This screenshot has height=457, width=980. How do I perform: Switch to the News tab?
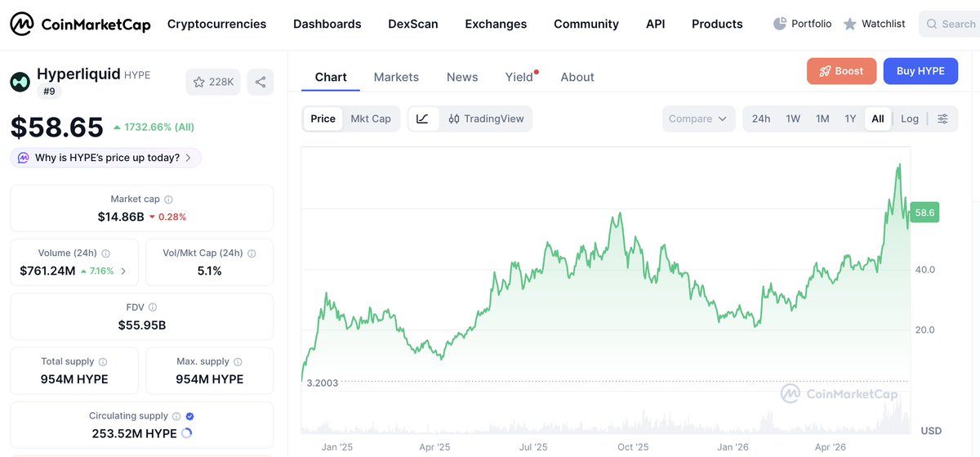click(x=462, y=77)
